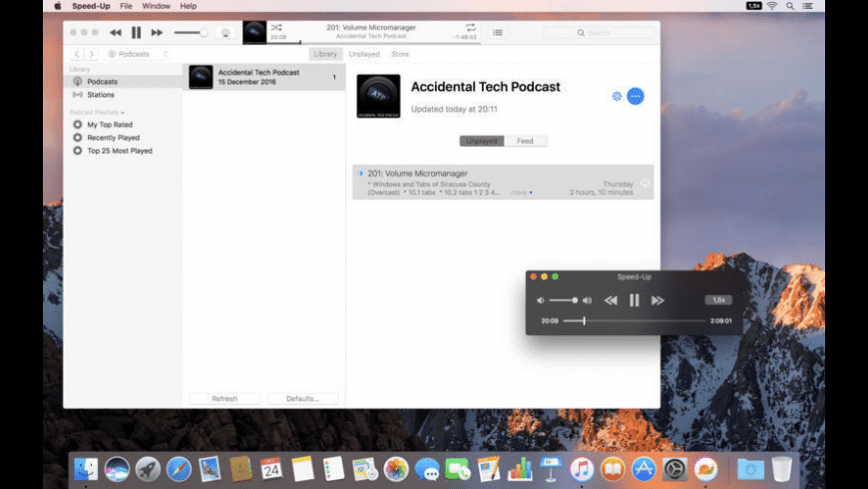The height and width of the screenshot is (489, 868).
Task: Toggle repeat in the iTunes now-playing display
Action: click(x=470, y=27)
